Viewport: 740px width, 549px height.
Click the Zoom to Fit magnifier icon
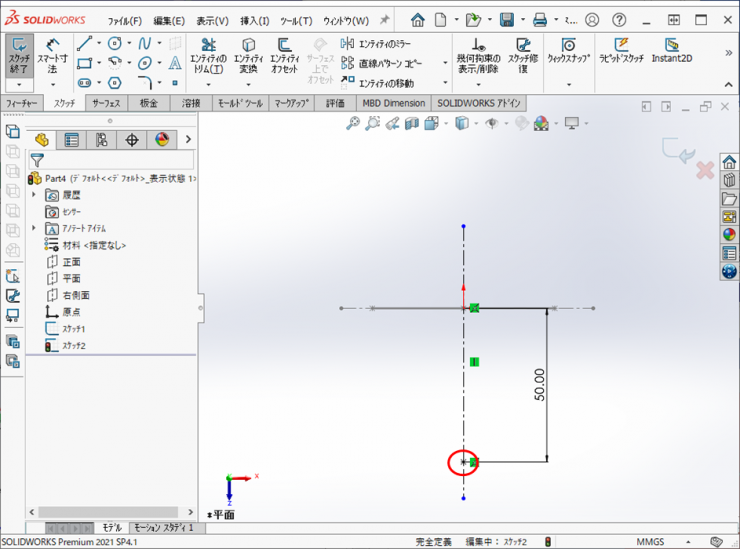[353, 123]
